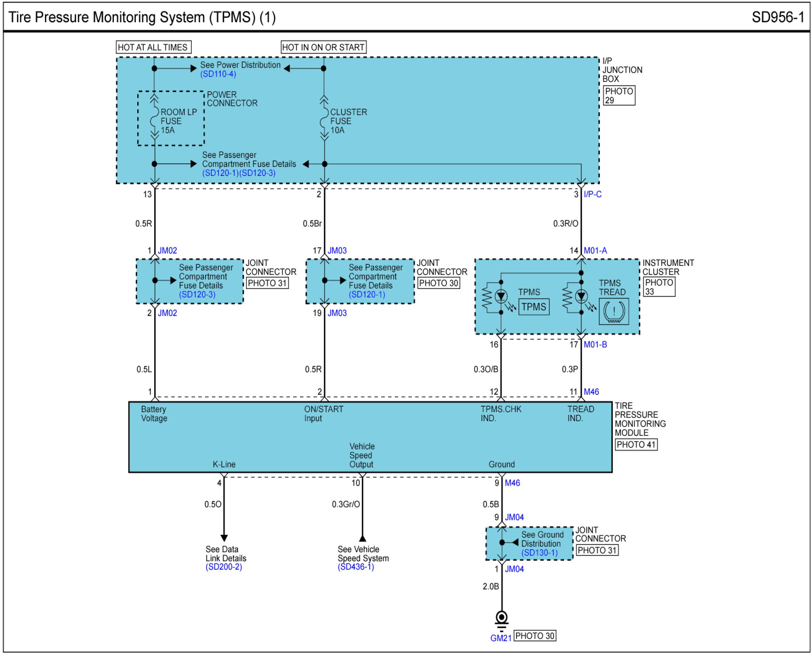Click the TPMS tread tire warning icon
The width and height of the screenshot is (812, 655).
614,311
